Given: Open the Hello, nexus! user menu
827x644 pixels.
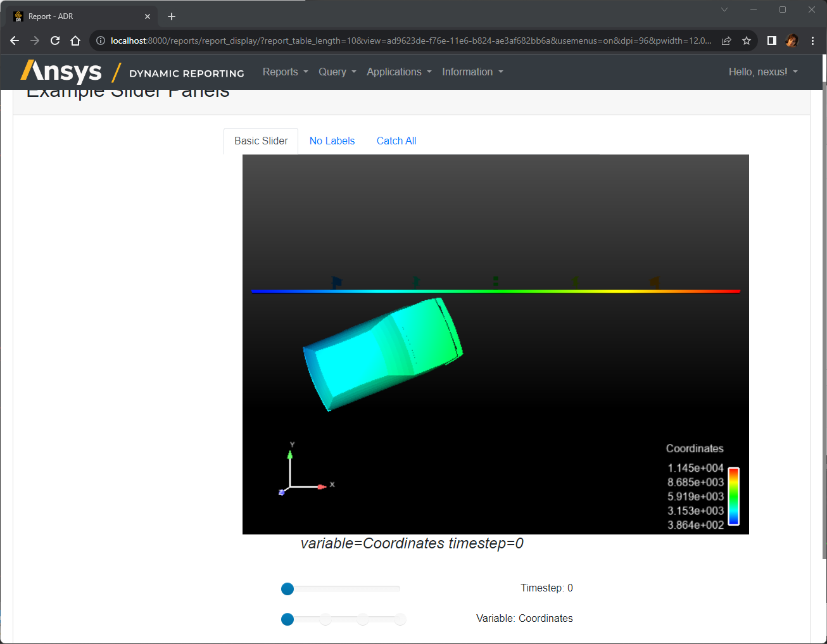Looking at the screenshot, I should (x=763, y=72).
